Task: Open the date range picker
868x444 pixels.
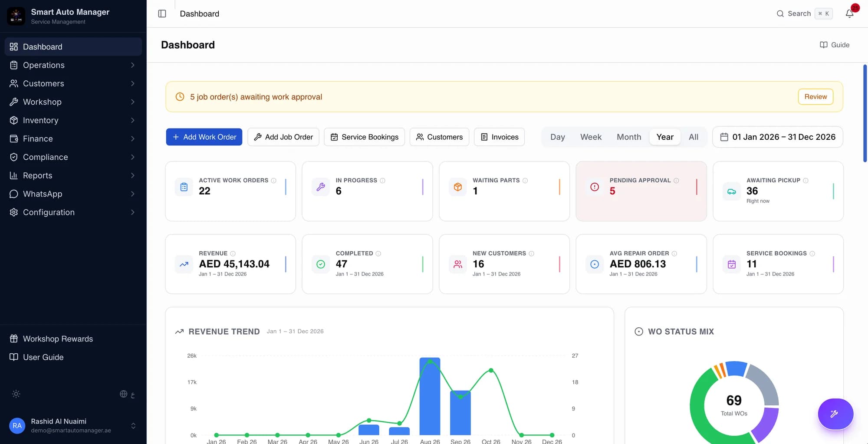Action: point(778,137)
